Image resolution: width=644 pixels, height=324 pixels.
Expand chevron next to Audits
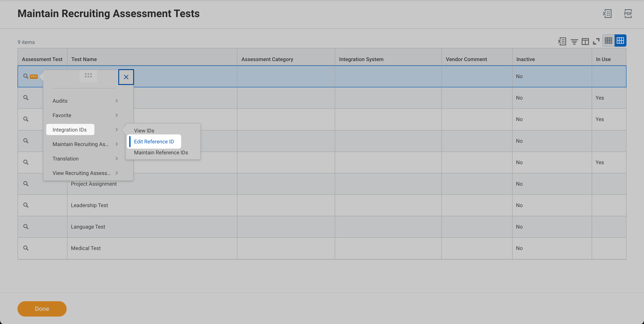pyautogui.click(x=117, y=101)
